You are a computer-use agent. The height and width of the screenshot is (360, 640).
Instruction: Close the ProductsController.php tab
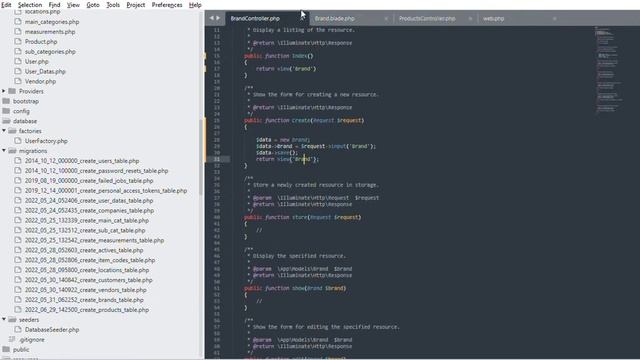(x=470, y=19)
